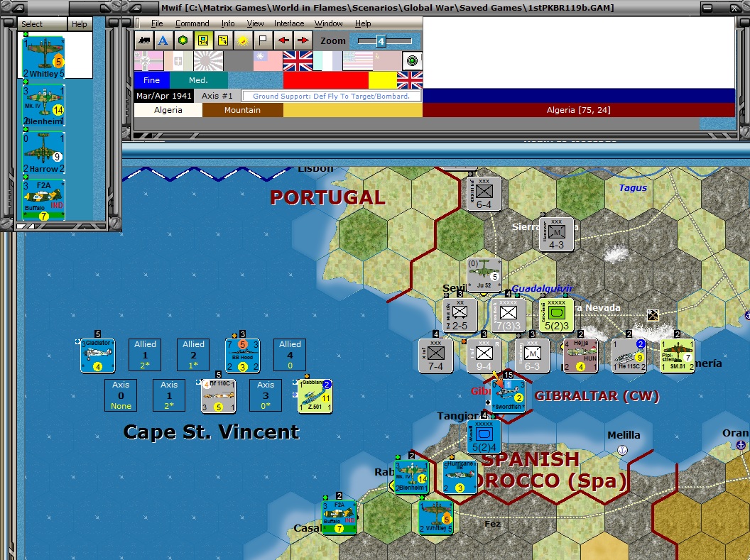750x560 pixels.
Task: Open the Info menu
Action: pyautogui.click(x=228, y=23)
